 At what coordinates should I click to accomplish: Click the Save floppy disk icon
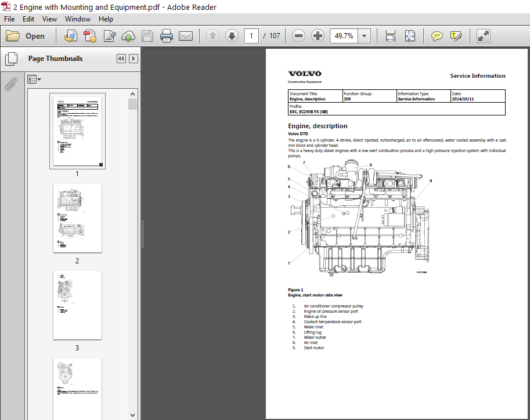[x=147, y=36]
